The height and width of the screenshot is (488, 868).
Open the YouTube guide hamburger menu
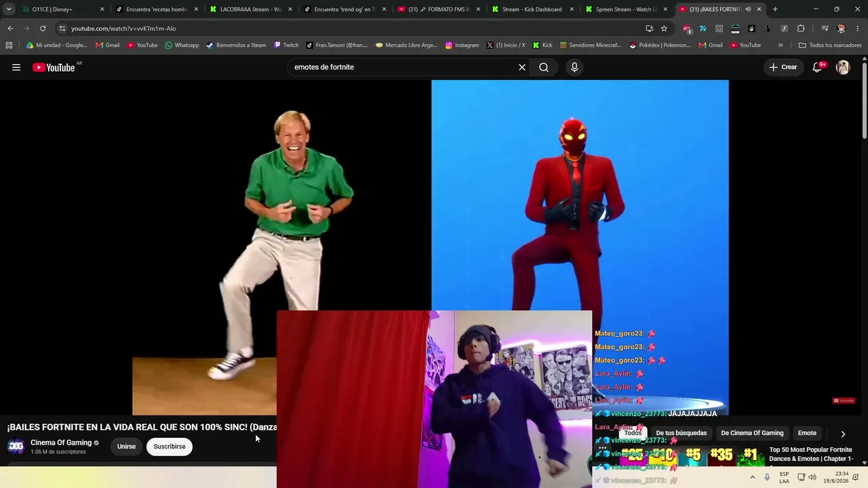point(16,67)
